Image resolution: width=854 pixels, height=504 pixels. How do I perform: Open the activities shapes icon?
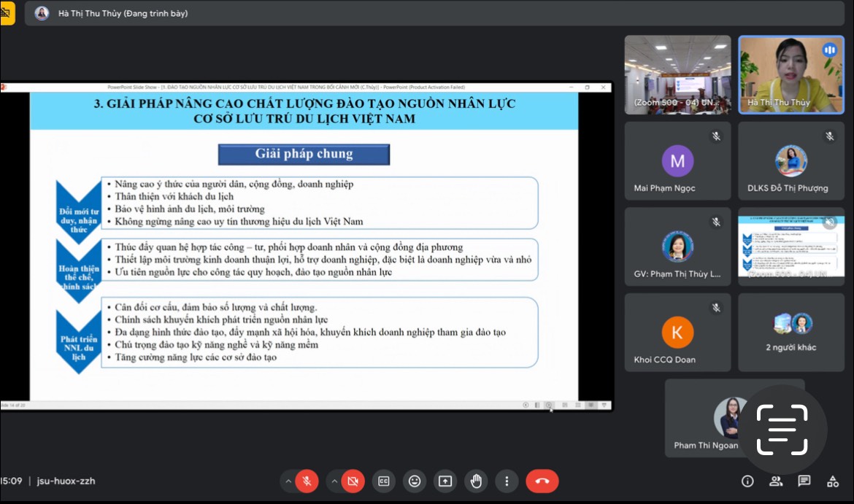pyautogui.click(x=833, y=481)
